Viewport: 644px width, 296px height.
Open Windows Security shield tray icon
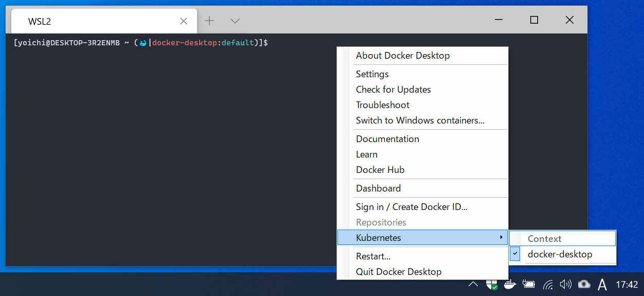click(492, 285)
